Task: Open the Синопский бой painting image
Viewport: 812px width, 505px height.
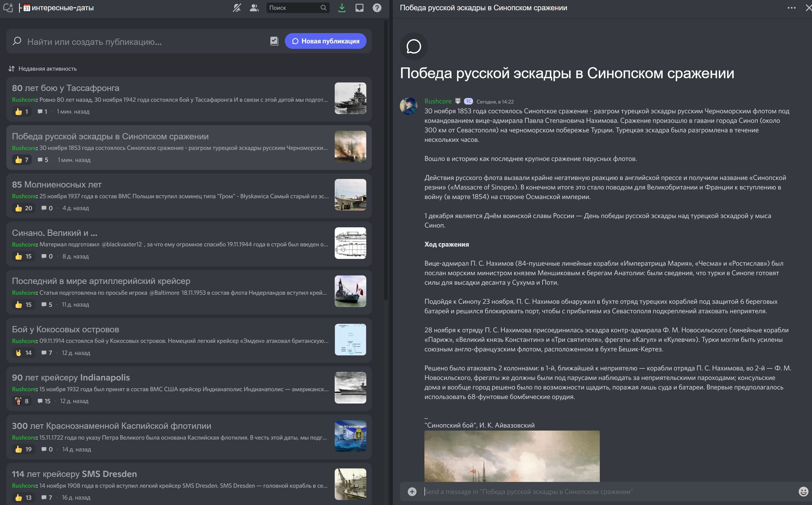Action: pyautogui.click(x=512, y=456)
